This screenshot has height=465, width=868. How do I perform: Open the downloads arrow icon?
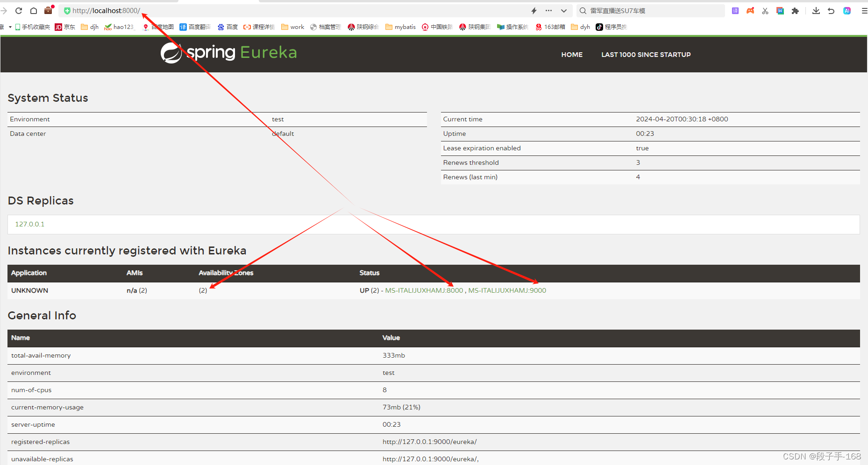(x=816, y=11)
